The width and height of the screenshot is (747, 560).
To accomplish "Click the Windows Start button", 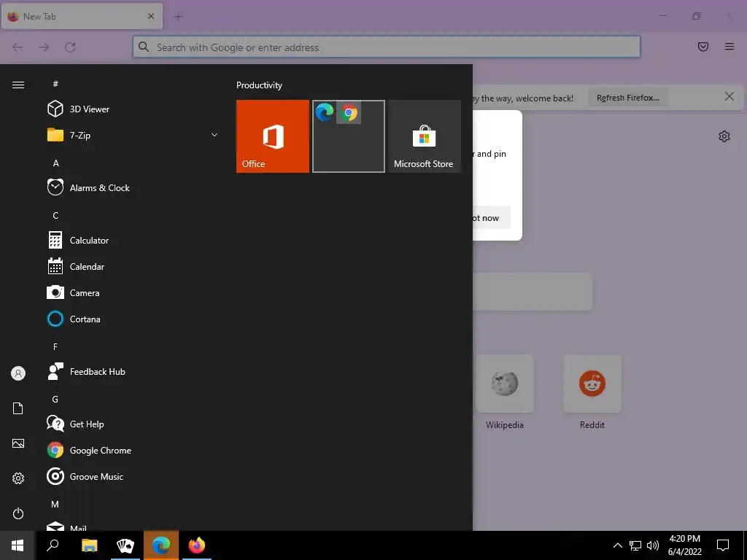I will pos(18,545).
